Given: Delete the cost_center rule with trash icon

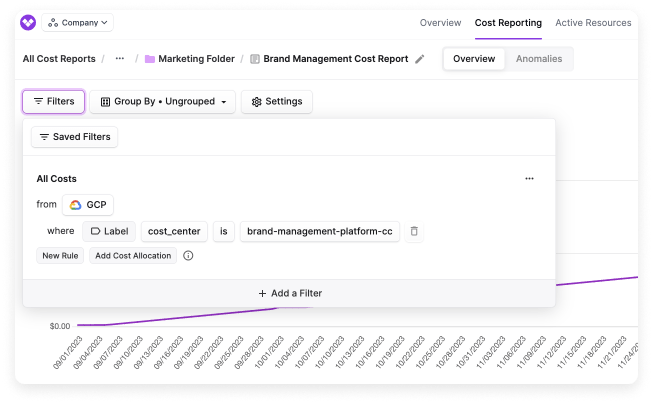Looking at the screenshot, I should click(414, 231).
